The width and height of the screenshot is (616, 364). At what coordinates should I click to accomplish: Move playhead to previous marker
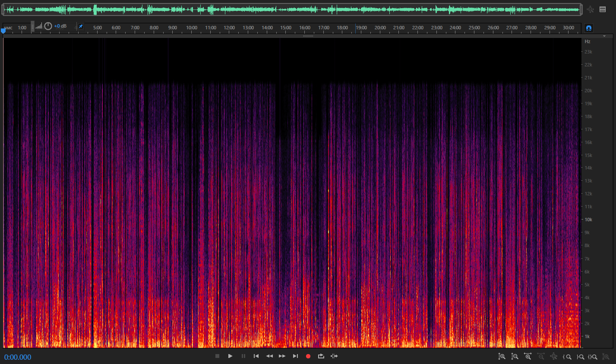(x=256, y=356)
